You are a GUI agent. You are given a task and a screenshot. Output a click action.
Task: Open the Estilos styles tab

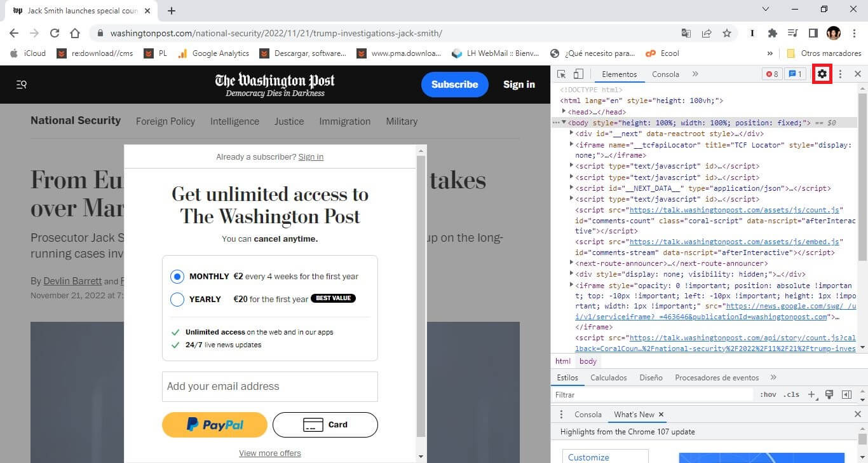click(x=567, y=378)
